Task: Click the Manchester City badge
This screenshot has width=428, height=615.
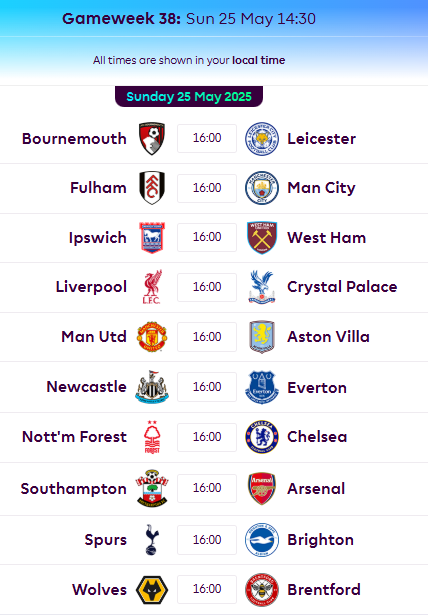Action: [x=262, y=188]
